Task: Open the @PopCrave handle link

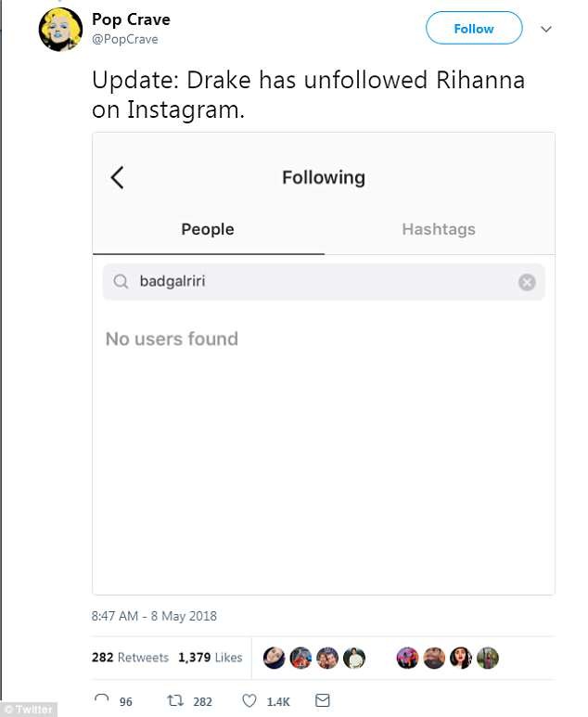Action: 124,40
